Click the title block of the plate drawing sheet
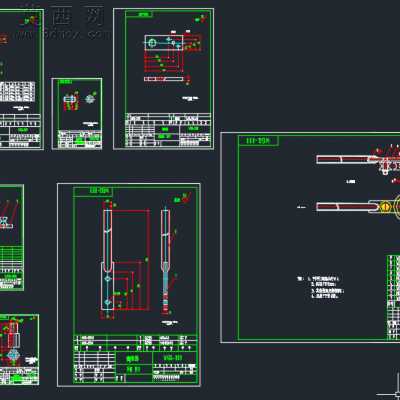 tap(168, 130)
